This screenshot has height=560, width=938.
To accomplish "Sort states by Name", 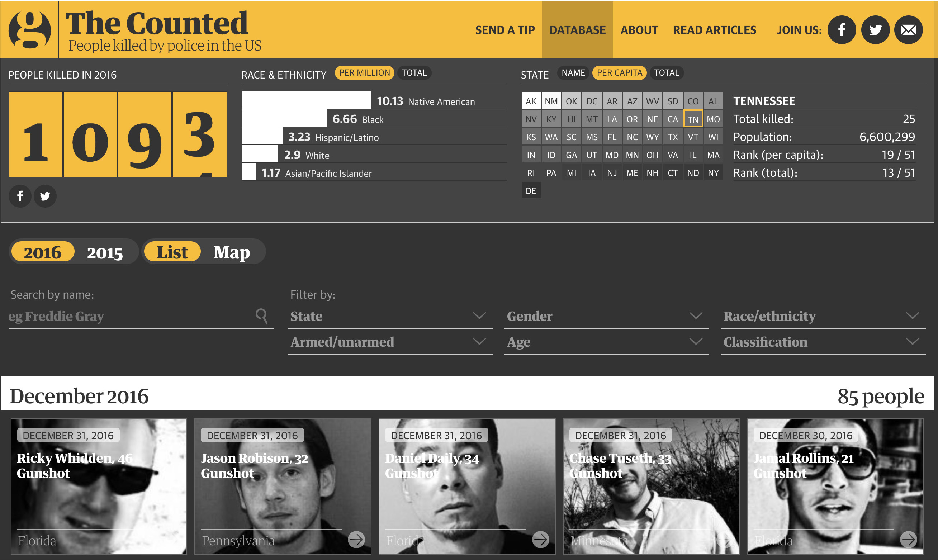I will [573, 73].
